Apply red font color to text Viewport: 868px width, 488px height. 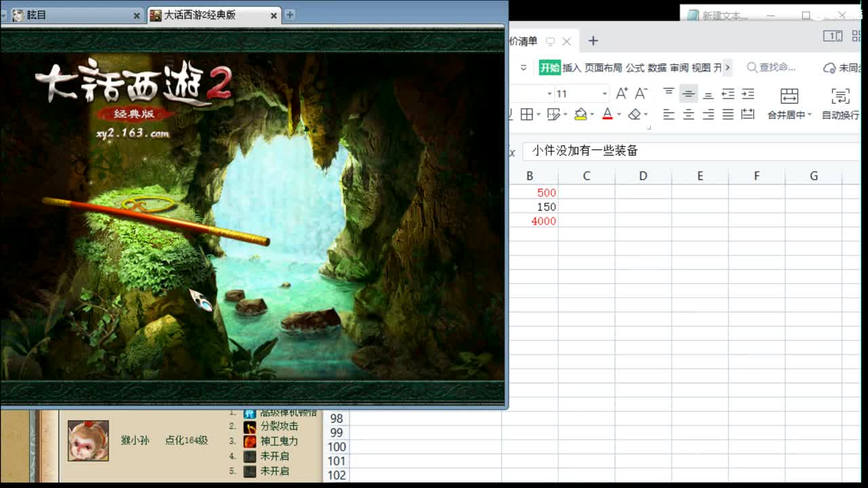coord(608,115)
